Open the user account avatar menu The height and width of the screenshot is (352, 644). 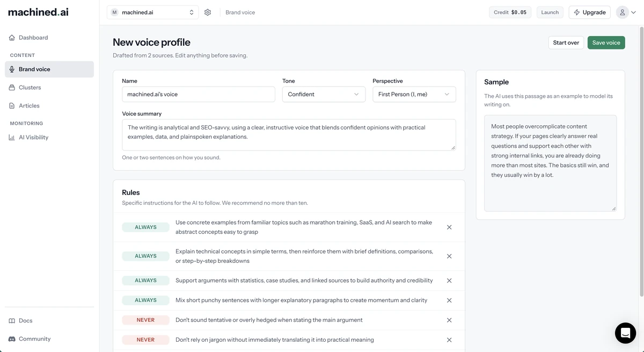pos(626,12)
